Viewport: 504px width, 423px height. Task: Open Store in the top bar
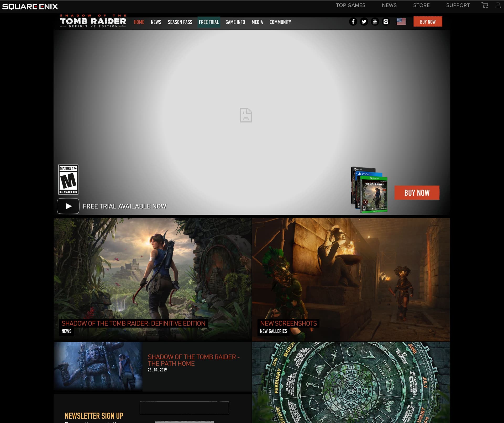coord(421,5)
